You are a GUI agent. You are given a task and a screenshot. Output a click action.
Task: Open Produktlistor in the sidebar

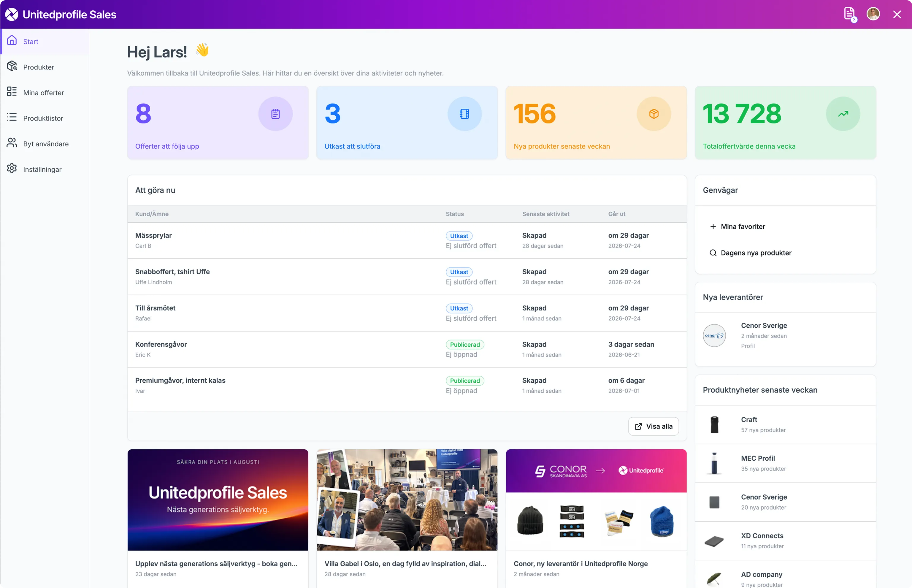coord(45,118)
